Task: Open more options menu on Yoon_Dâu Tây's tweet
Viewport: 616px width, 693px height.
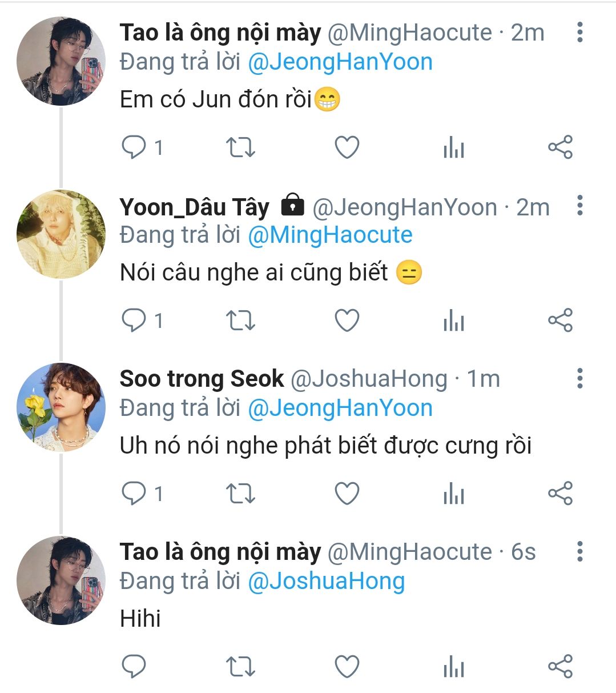Action: [579, 206]
